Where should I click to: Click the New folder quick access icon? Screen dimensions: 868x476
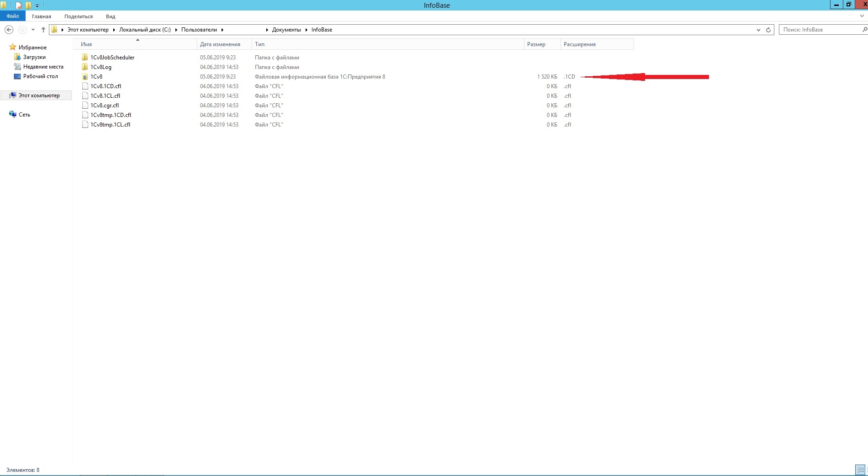coord(28,5)
